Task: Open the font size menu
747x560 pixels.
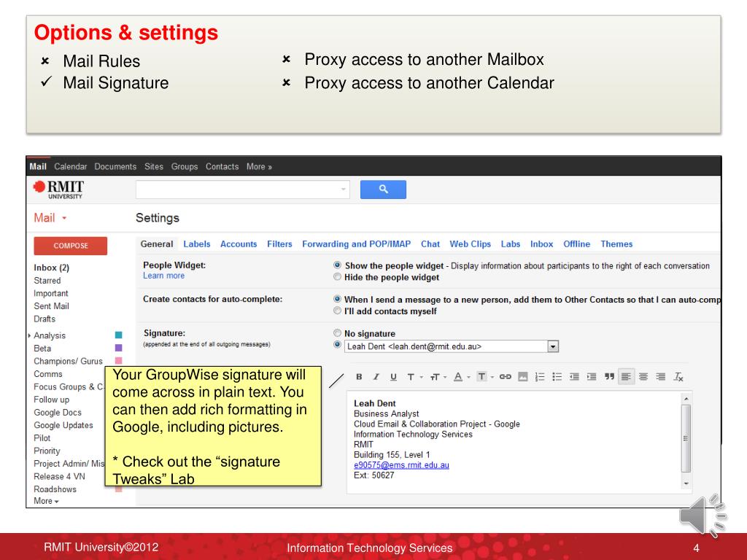Action: [x=438, y=377]
